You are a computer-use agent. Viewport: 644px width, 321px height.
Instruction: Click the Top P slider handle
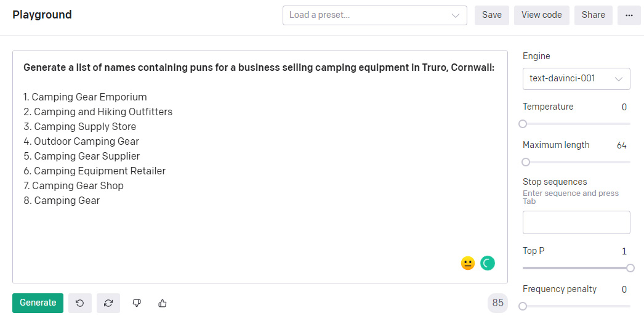click(630, 268)
